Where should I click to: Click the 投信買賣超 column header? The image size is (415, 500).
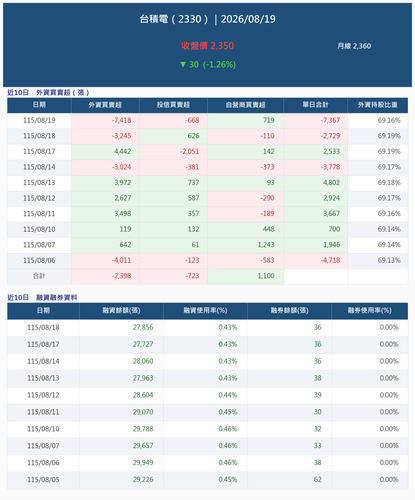click(x=173, y=105)
